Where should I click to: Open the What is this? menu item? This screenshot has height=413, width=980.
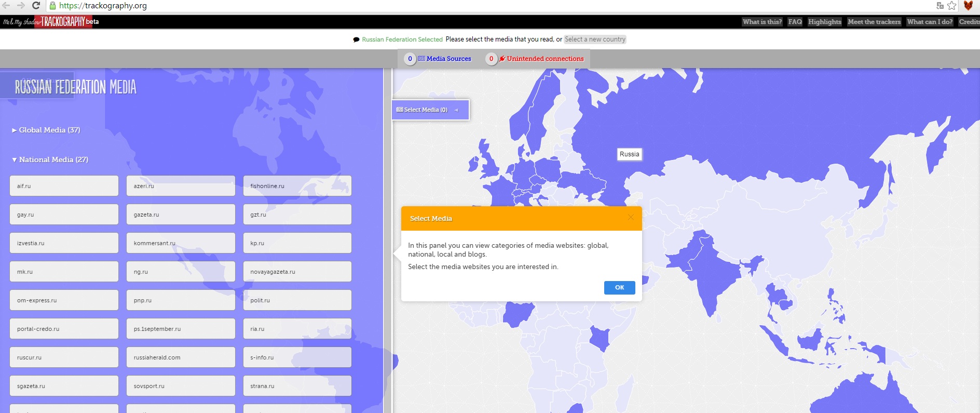pos(762,22)
